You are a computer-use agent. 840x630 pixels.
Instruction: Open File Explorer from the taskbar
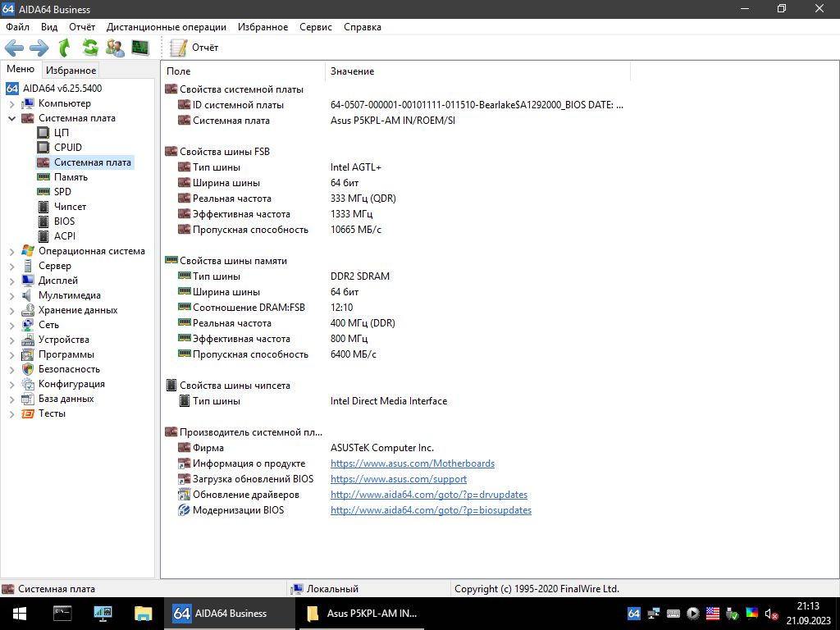click(x=143, y=614)
